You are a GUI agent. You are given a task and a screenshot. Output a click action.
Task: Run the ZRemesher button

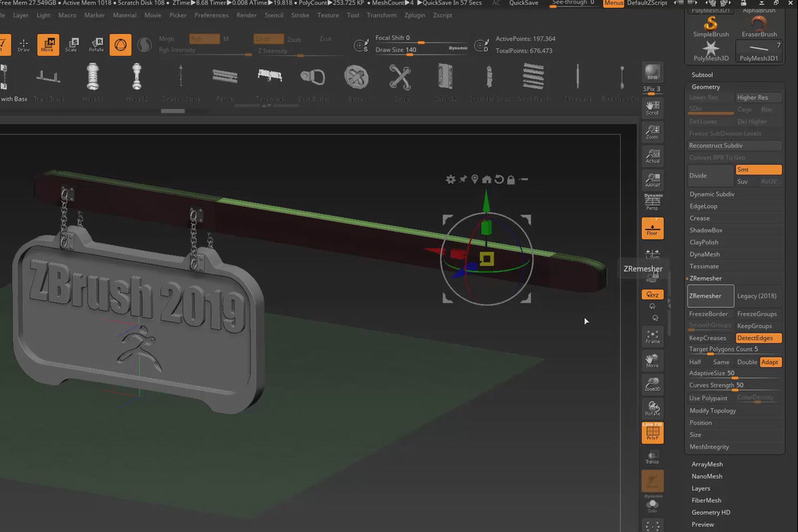pyautogui.click(x=710, y=296)
